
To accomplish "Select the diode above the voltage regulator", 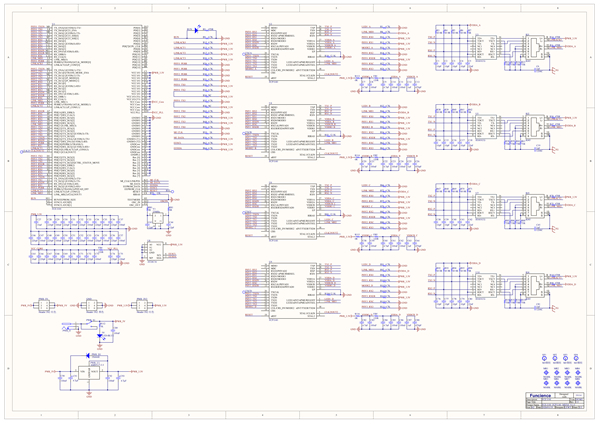I will click(x=89, y=356).
